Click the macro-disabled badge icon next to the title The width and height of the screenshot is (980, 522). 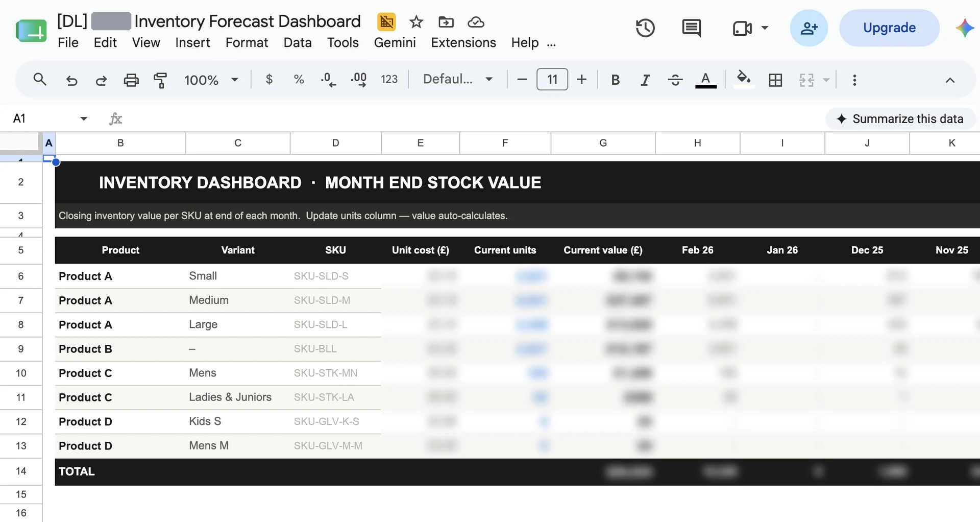coord(386,22)
